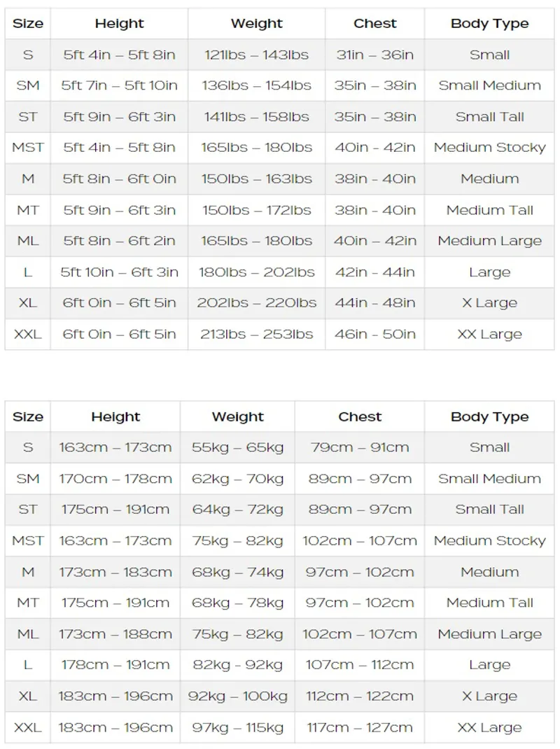Click the 180lbs – 202lbs weight cell
The image size is (560, 749).
[x=256, y=272]
